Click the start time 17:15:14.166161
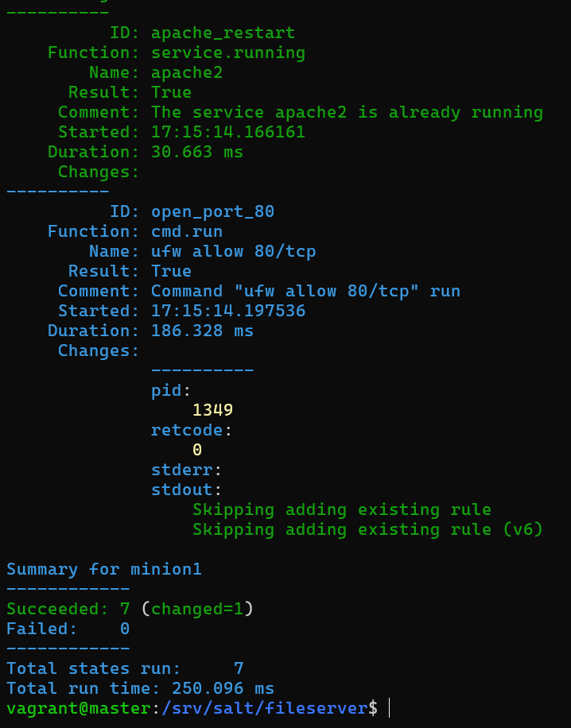Viewport: 571px width, 728px height. (x=227, y=132)
